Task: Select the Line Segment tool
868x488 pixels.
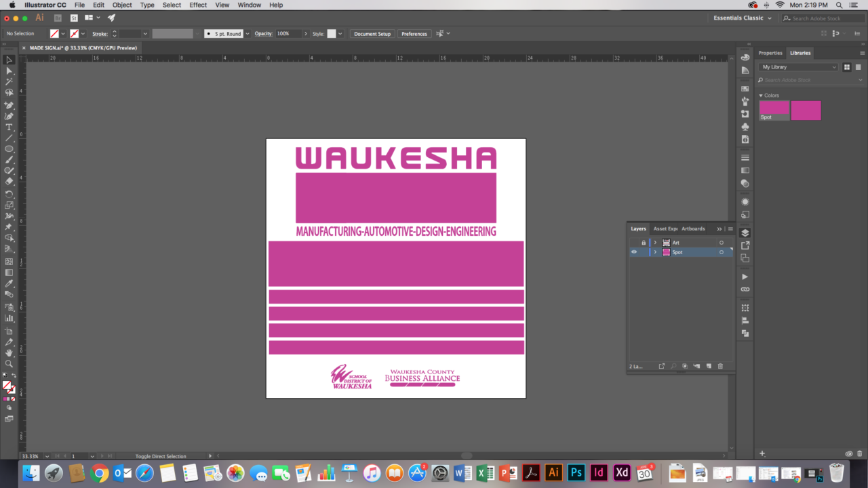Action: click(x=9, y=138)
